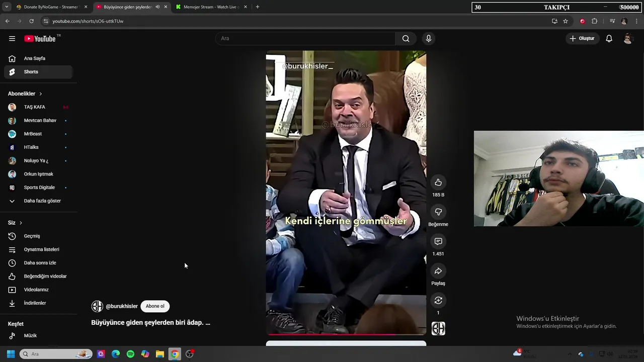This screenshot has width=644, height=362.
Task: Select Shorts in the sidebar
Action: tap(38, 72)
